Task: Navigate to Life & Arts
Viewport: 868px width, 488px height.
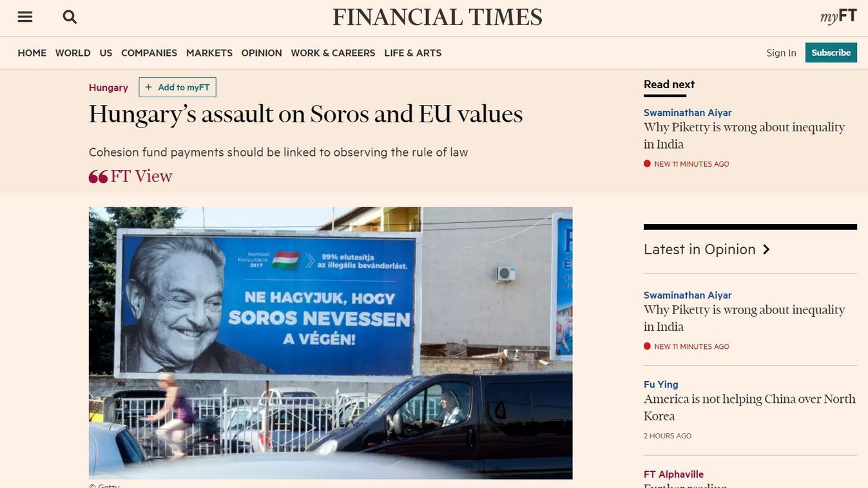Action: [x=412, y=53]
